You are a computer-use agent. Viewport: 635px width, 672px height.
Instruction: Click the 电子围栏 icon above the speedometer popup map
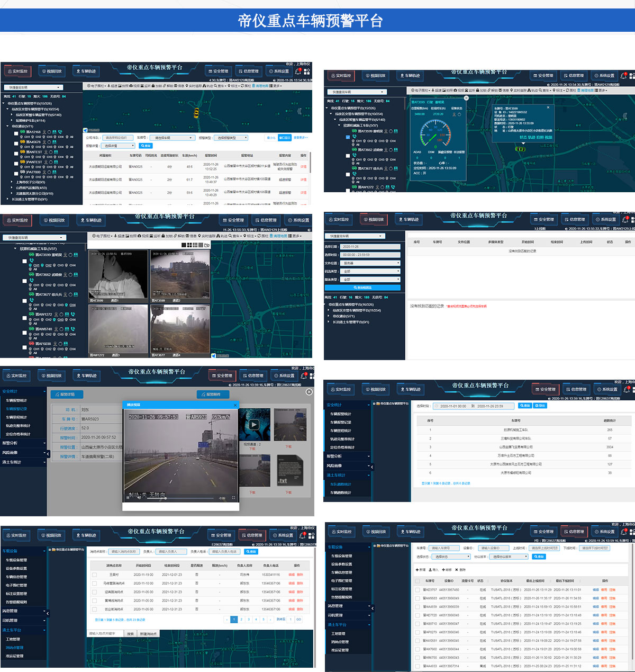(413, 90)
